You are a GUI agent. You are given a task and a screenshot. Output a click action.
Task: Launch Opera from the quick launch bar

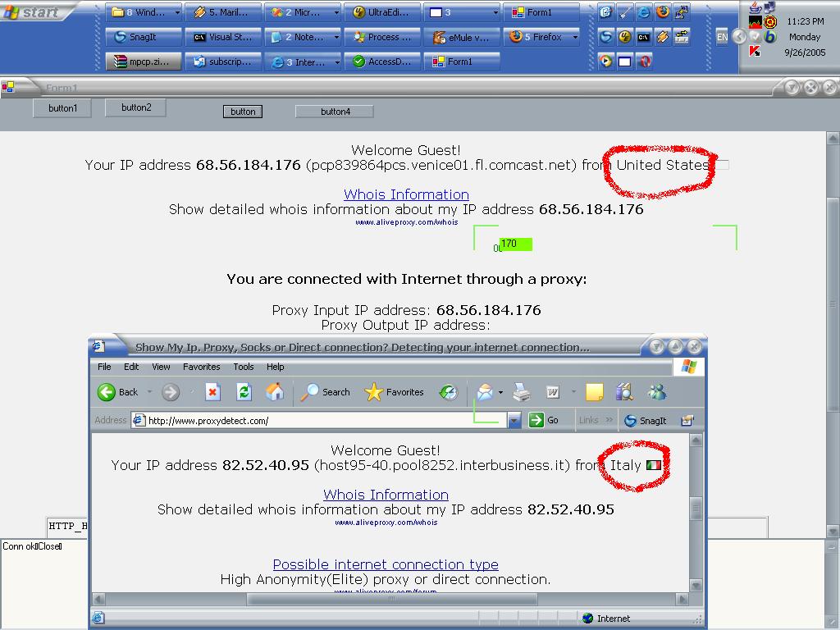point(645,61)
